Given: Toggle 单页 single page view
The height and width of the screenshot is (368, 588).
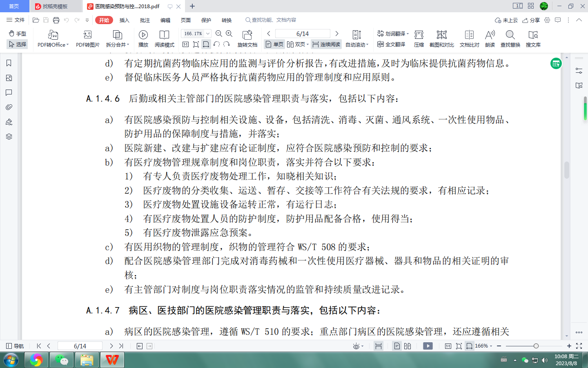Looking at the screenshot, I should (x=274, y=44).
